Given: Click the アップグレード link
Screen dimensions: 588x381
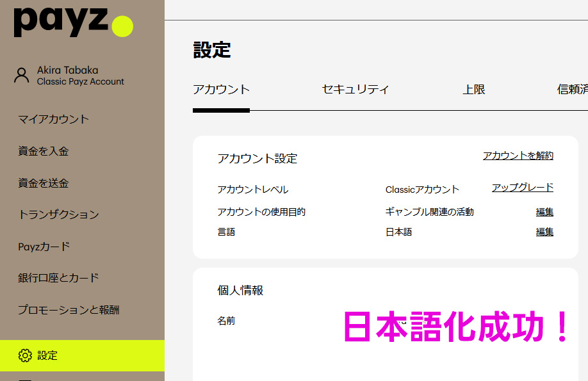Looking at the screenshot, I should 523,187.
